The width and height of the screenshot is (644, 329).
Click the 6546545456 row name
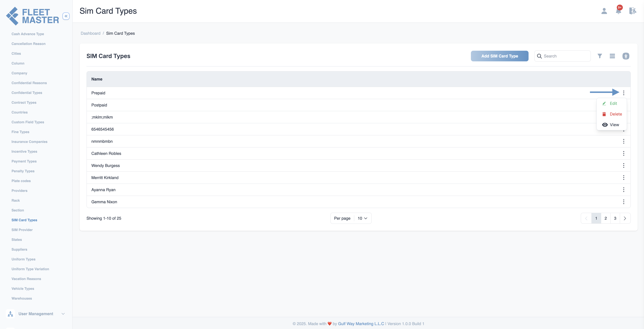102,129
